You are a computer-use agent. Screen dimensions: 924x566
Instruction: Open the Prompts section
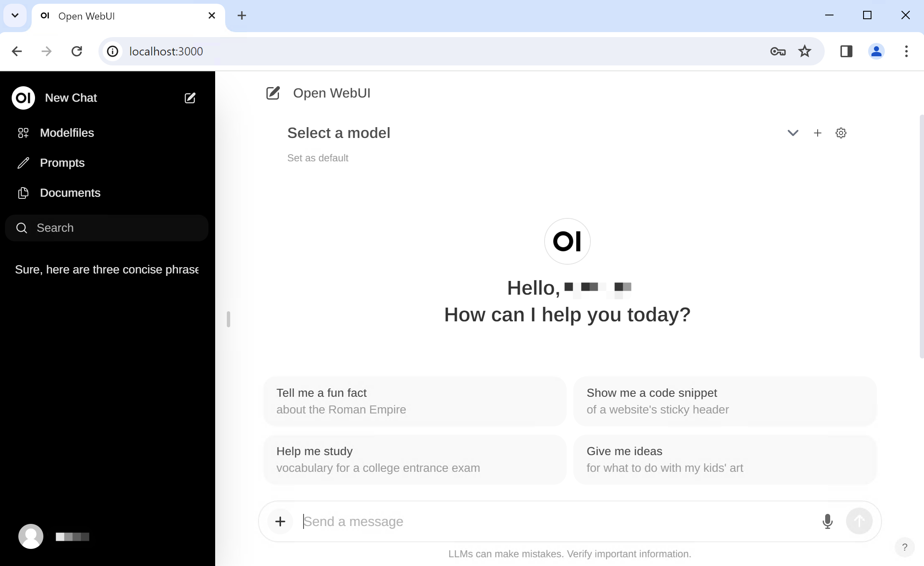(x=62, y=162)
